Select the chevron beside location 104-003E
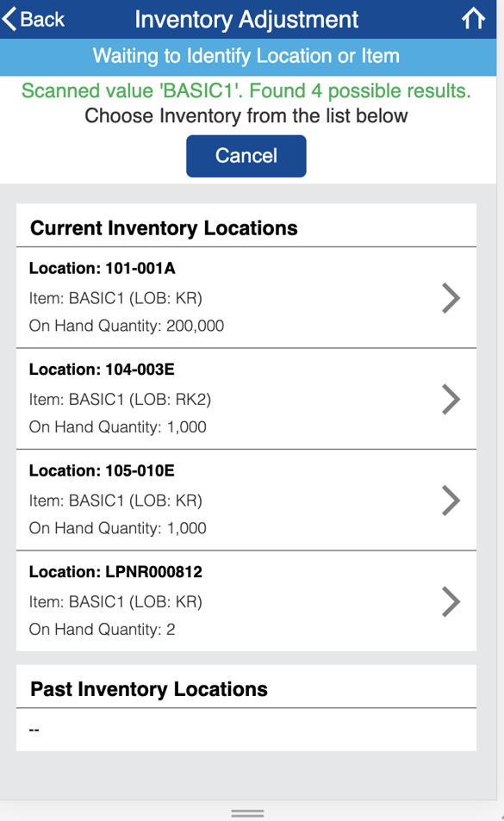This screenshot has height=821, width=504. coord(451,399)
